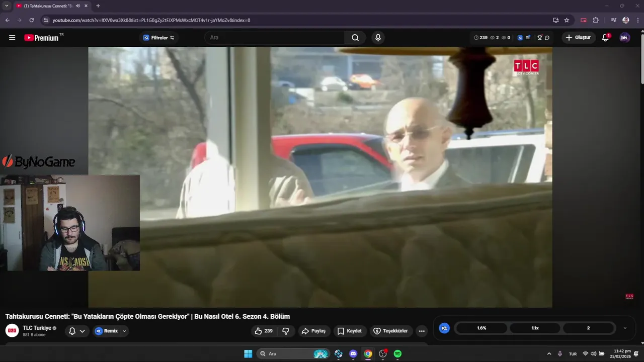The width and height of the screenshot is (644, 362).
Task: Open the TLC Turkiye channel name link
Action: click(x=37, y=328)
